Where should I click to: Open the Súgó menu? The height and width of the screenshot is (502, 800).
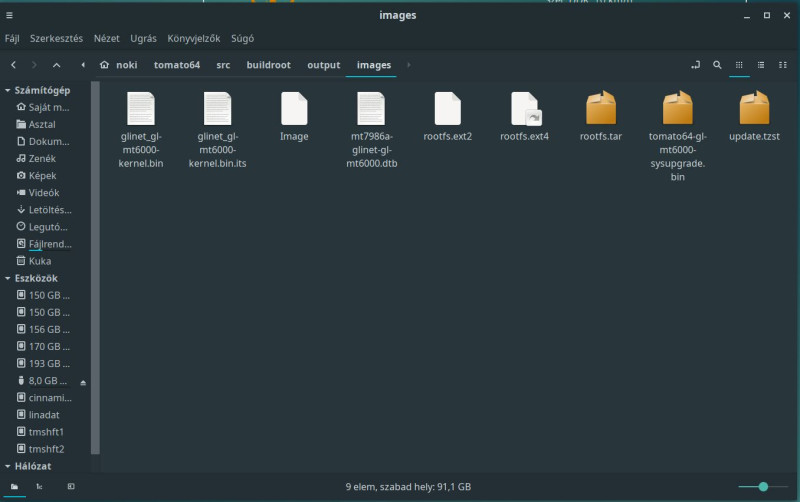[x=242, y=39]
